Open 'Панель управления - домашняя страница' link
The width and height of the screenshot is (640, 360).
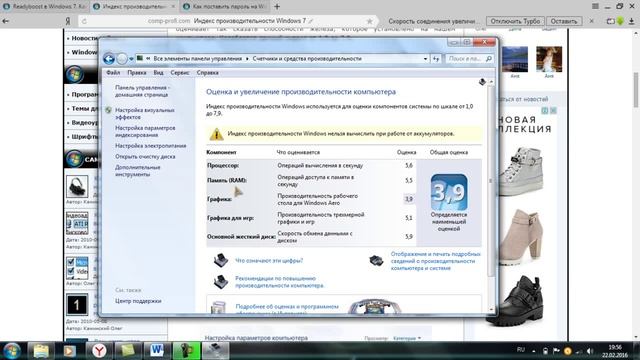[x=142, y=91]
